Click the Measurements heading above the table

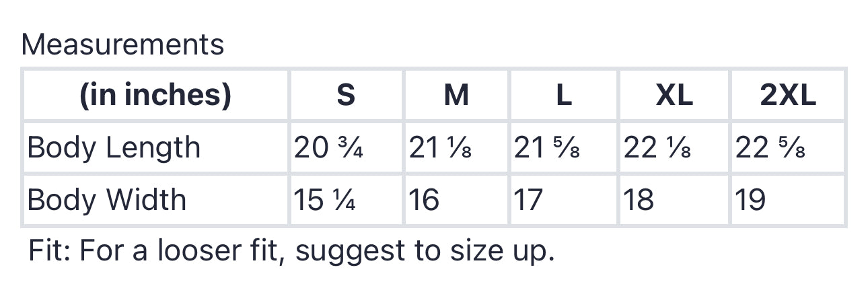[x=122, y=44]
